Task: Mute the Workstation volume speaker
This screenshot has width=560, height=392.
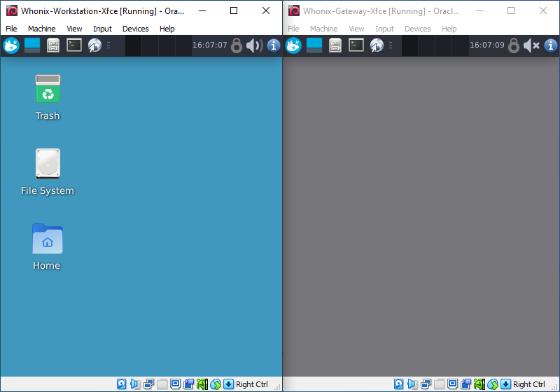Action: [254, 45]
